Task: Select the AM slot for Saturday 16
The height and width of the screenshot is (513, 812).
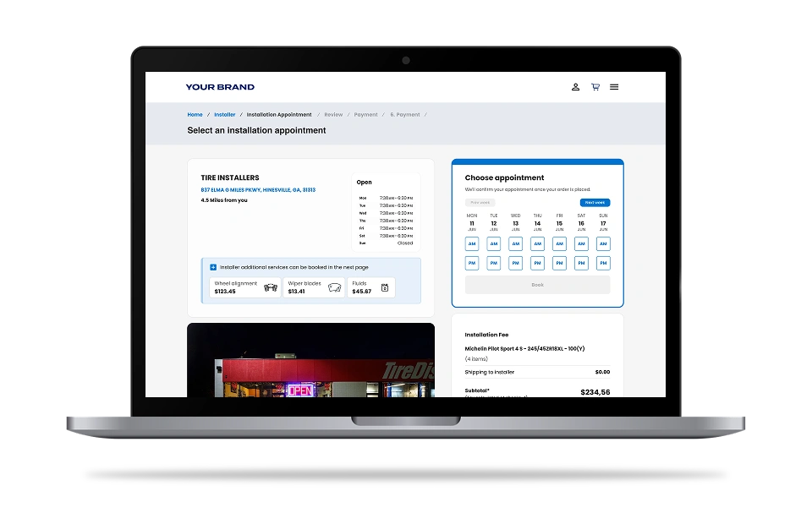Action: [x=581, y=243]
